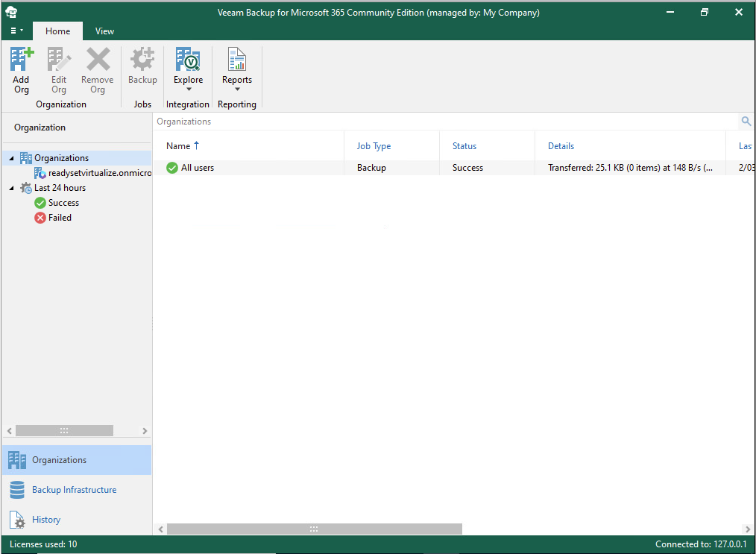Click the Backup job gear icon
756x554 pixels.
coord(142,59)
